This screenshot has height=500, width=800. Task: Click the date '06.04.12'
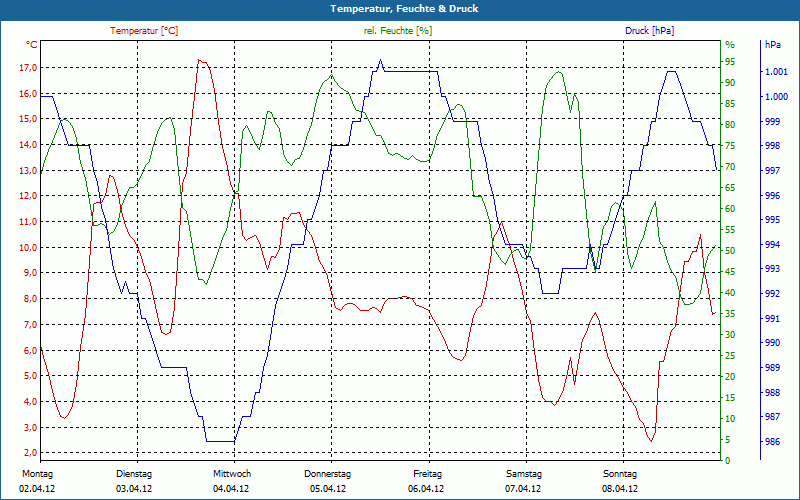(426, 489)
